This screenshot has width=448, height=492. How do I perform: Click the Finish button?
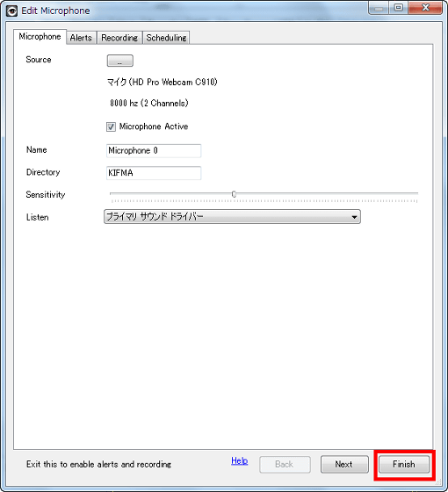pyautogui.click(x=404, y=465)
